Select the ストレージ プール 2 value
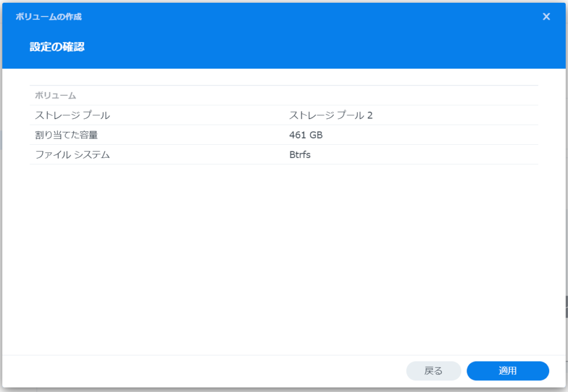The height and width of the screenshot is (392, 568). (x=331, y=115)
